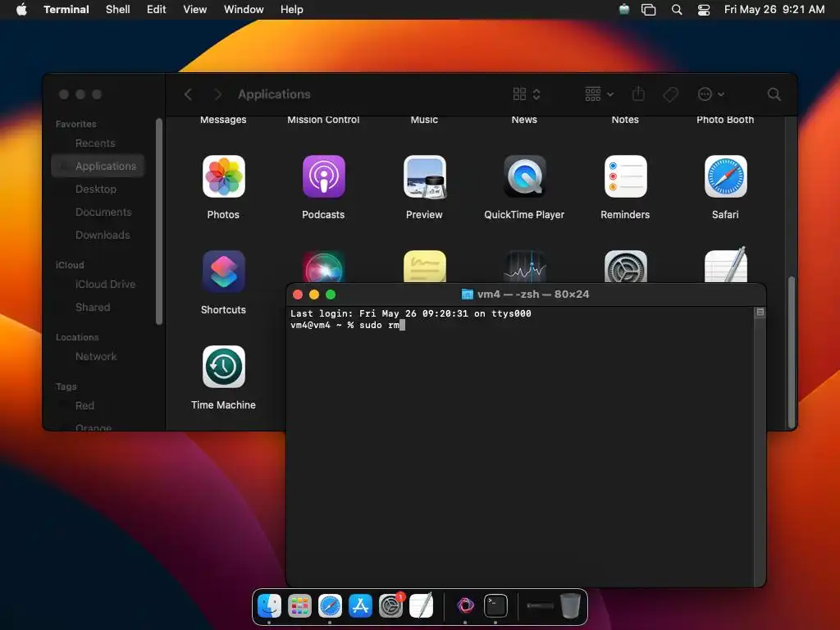Screen dimensions: 840x630
Task: Click the Terminal proxy folder icon in title
Action: click(x=467, y=294)
